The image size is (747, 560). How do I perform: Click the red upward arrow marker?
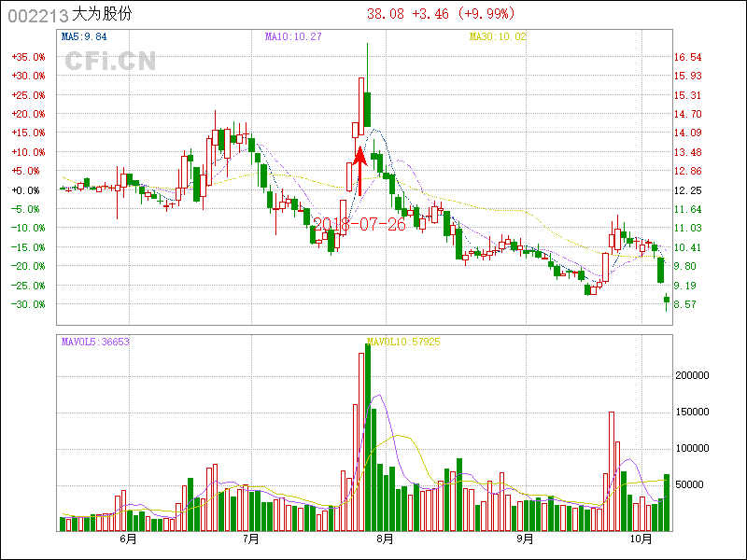(x=359, y=166)
